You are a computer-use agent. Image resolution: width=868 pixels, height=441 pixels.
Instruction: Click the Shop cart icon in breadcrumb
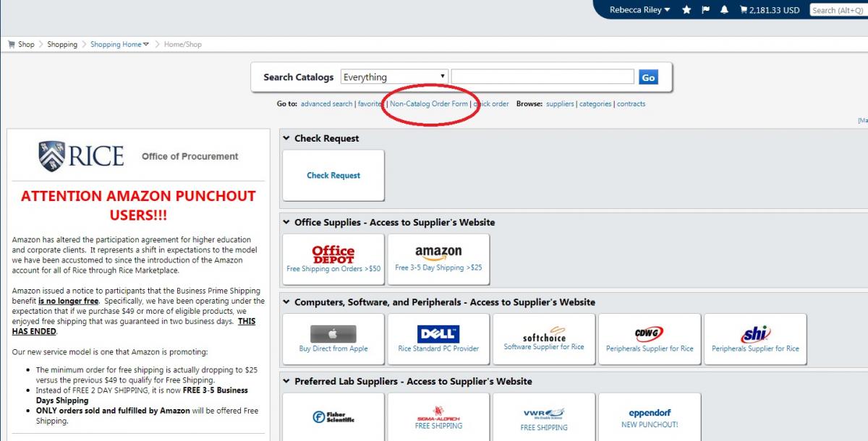12,44
